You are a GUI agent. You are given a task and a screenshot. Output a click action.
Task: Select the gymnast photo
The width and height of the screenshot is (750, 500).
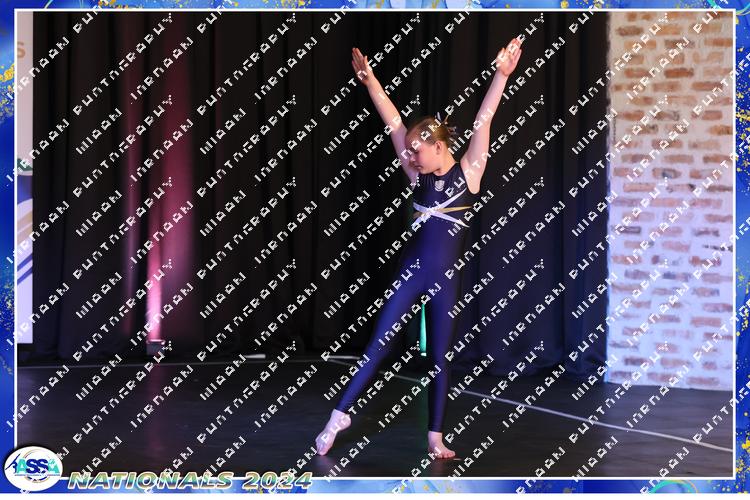(375, 244)
